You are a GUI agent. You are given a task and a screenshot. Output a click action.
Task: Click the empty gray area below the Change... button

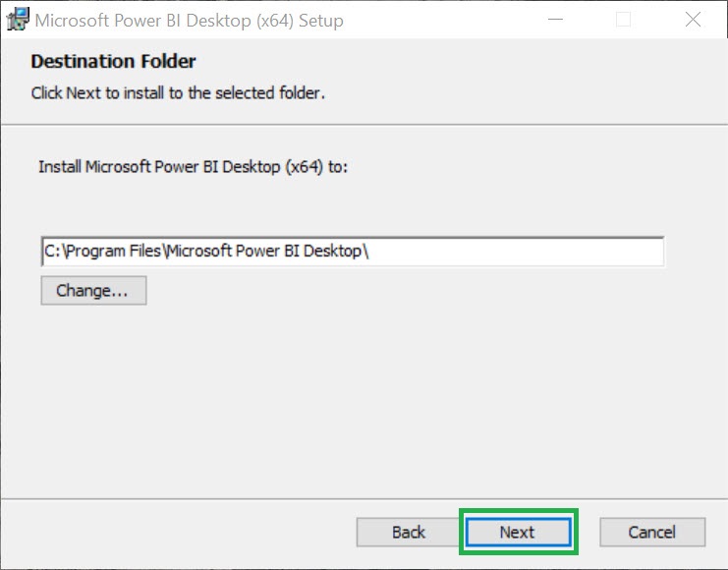tap(295, 393)
